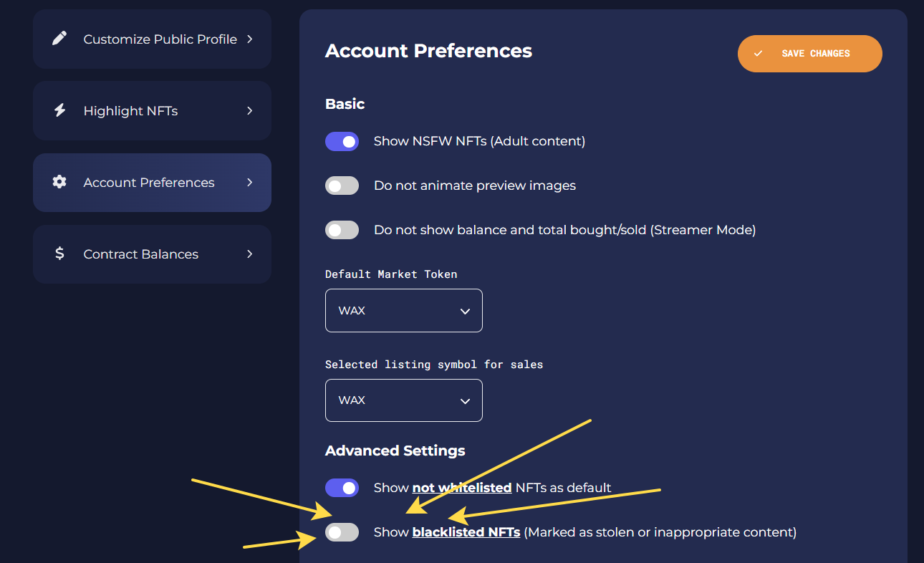This screenshot has height=563, width=924.
Task: Disable the Show NSFW NFTs toggle
Action: tap(342, 142)
